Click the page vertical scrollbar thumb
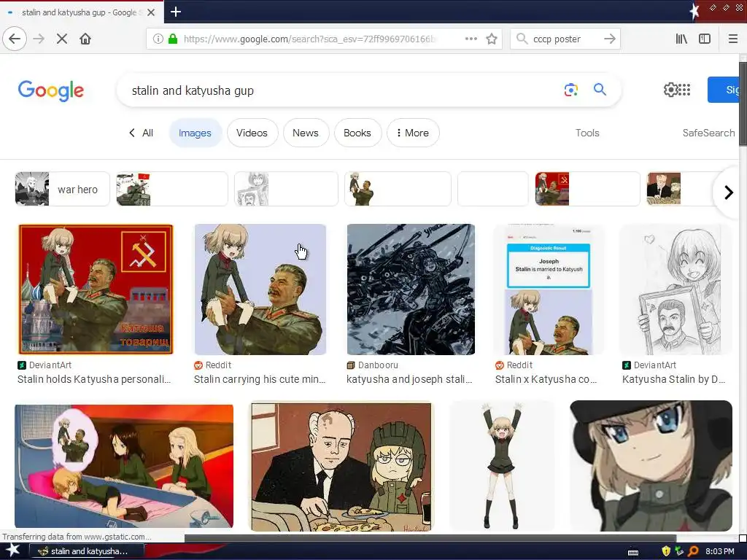The image size is (747, 560). 743,104
